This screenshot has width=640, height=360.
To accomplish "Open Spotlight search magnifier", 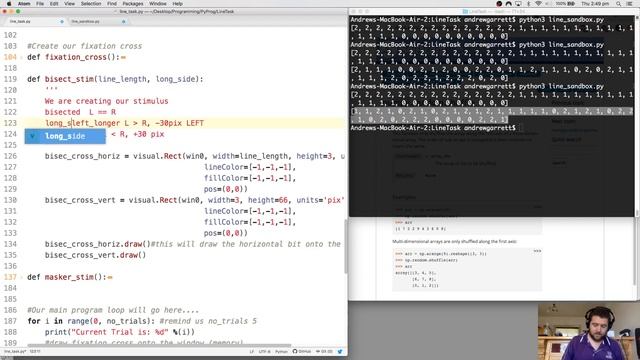I will [619, 4].
